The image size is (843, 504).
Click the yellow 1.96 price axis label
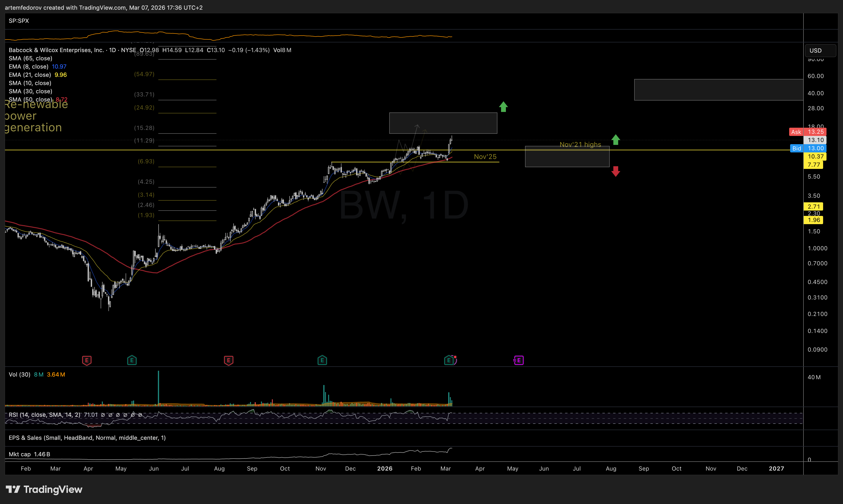813,220
